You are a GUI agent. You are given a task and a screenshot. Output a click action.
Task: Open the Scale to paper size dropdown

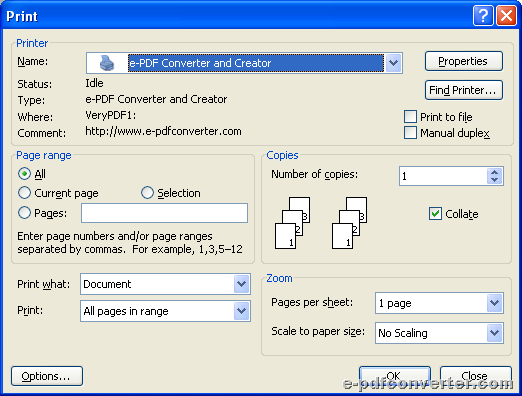point(494,333)
